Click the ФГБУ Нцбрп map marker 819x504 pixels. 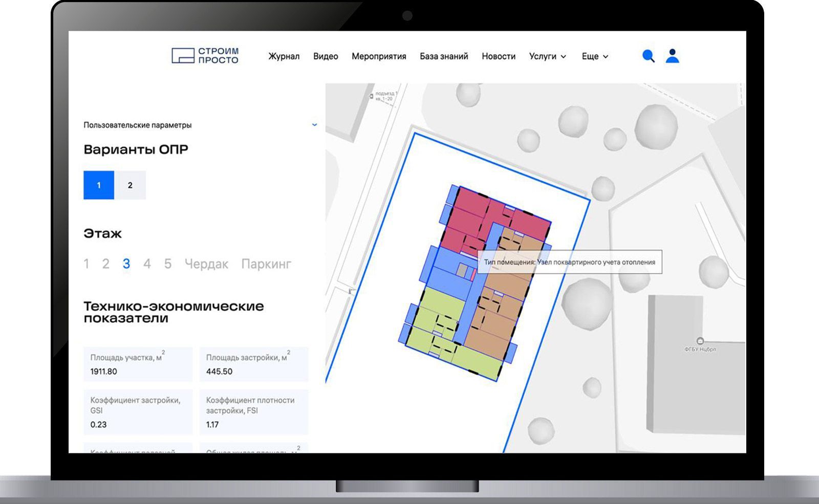click(700, 341)
